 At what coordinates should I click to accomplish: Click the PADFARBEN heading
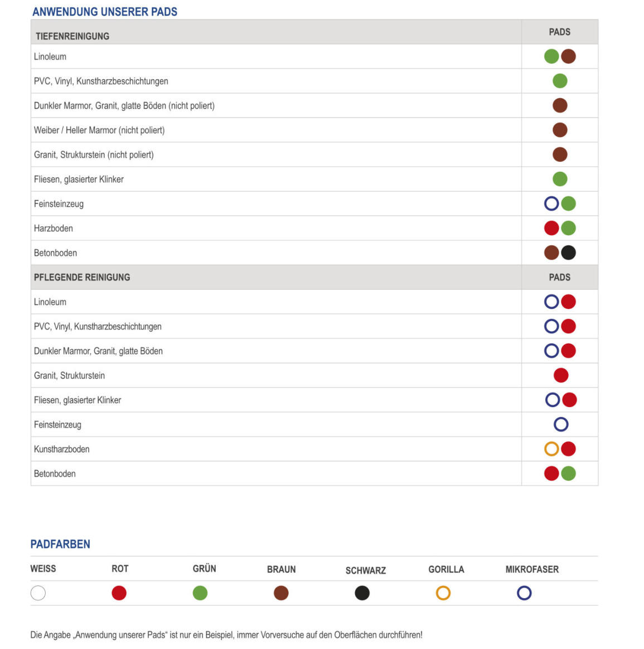[x=60, y=544]
